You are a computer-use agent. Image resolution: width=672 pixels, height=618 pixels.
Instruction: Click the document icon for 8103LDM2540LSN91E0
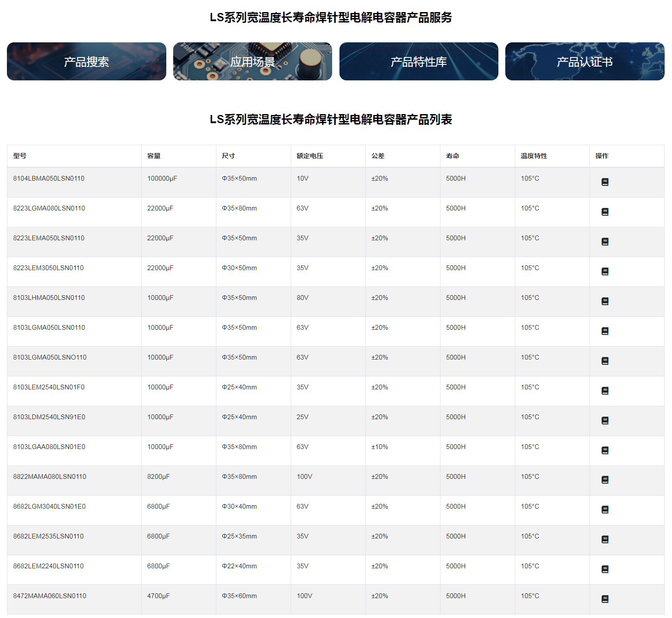click(x=605, y=420)
